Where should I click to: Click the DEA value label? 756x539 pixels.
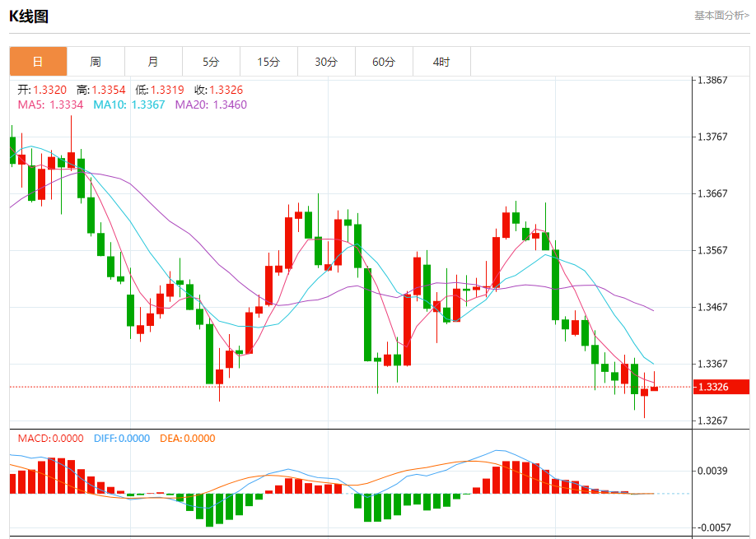(x=187, y=439)
